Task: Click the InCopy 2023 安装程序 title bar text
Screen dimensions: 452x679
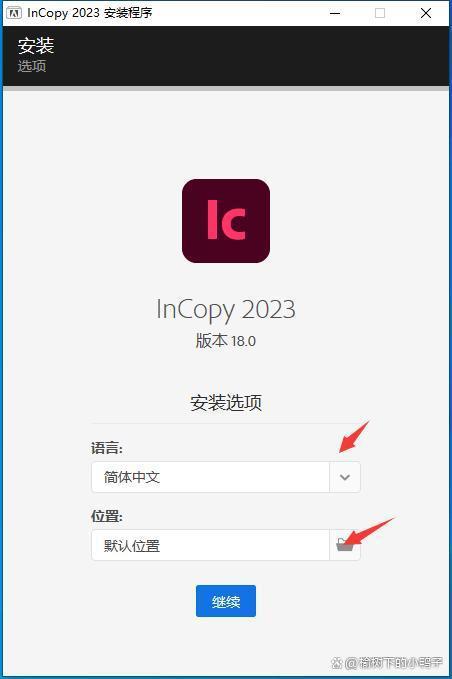Action: pos(90,13)
